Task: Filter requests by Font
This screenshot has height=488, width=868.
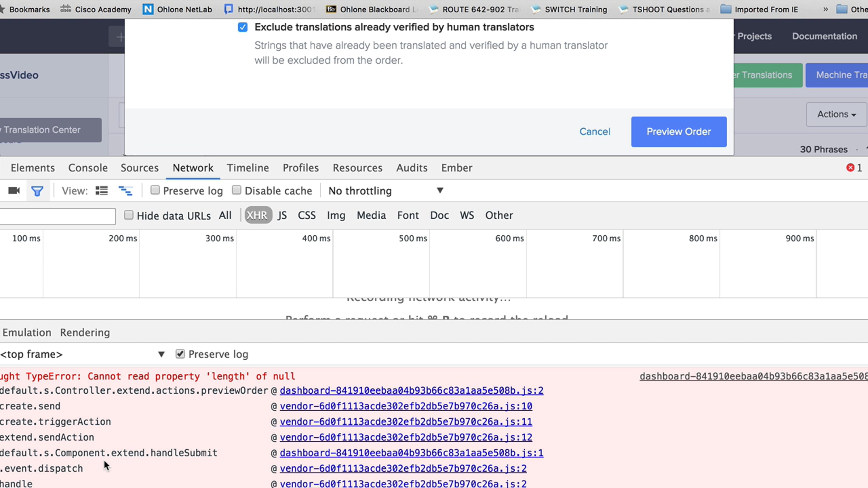Action: [x=408, y=215]
